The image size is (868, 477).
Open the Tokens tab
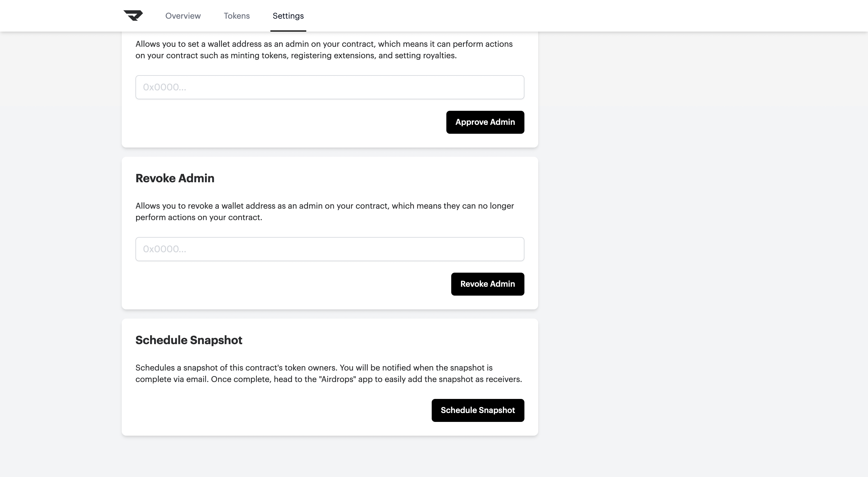pos(237,16)
